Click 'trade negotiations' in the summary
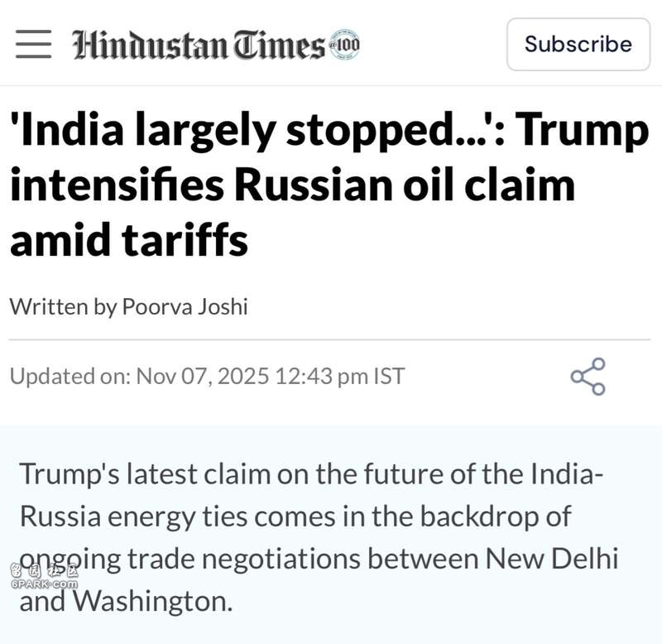This screenshot has height=644, width=662. (247, 559)
